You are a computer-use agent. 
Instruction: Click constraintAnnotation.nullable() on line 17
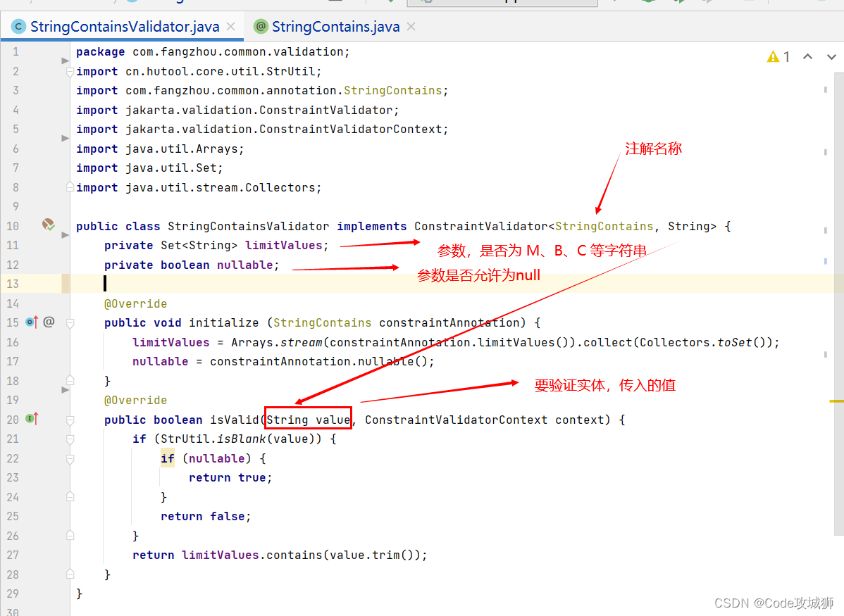pos(318,362)
